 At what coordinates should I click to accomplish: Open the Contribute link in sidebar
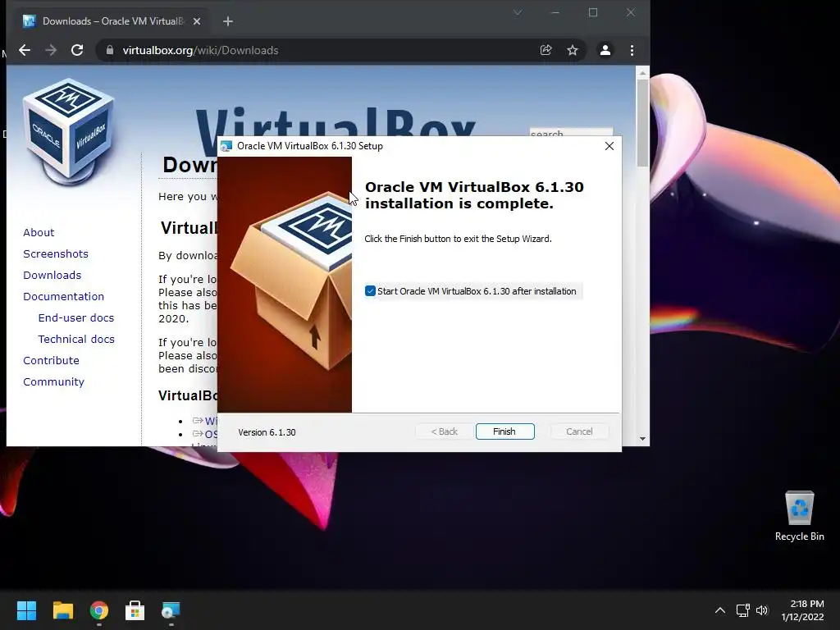(x=51, y=361)
